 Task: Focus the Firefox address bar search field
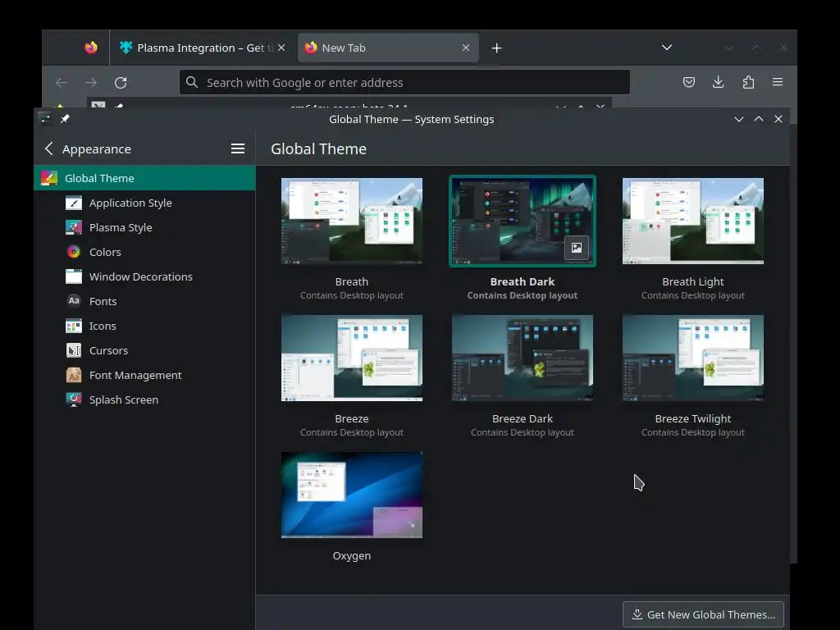(x=404, y=82)
